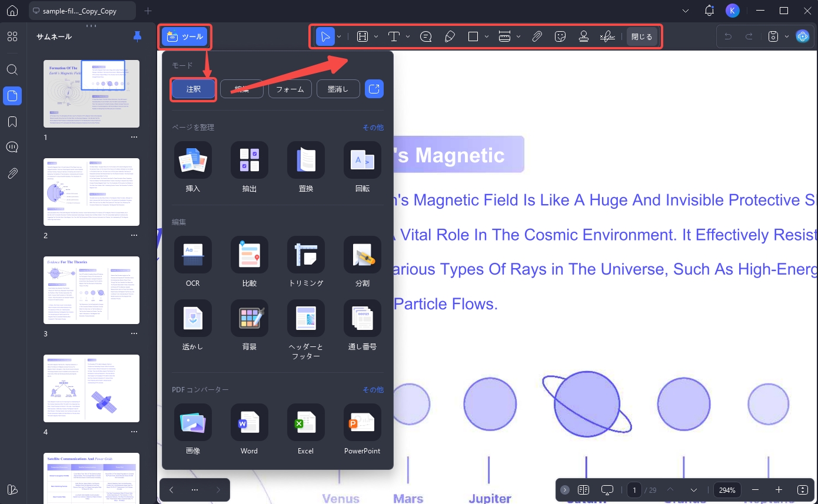Open the comments sidebar panel
The image size is (818, 504).
click(x=12, y=147)
